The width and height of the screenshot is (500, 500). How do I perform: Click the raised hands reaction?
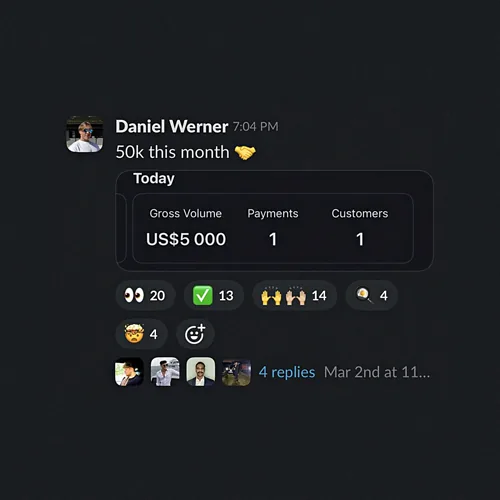point(294,295)
